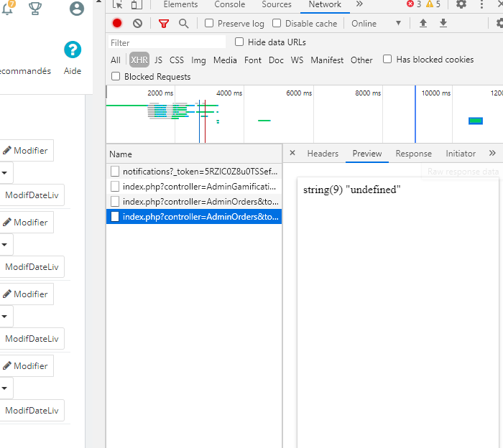Check Blocked Requests option
503x448 pixels.
tap(116, 76)
